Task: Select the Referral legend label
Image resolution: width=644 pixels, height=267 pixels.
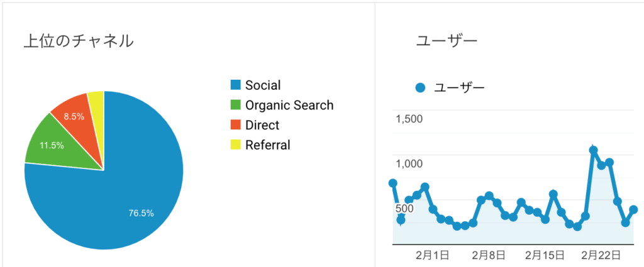Action: [x=267, y=144]
